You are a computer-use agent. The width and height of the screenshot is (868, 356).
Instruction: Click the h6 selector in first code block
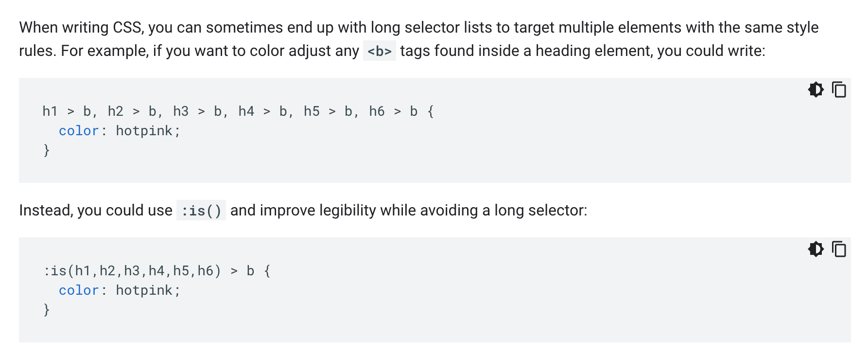tap(377, 111)
